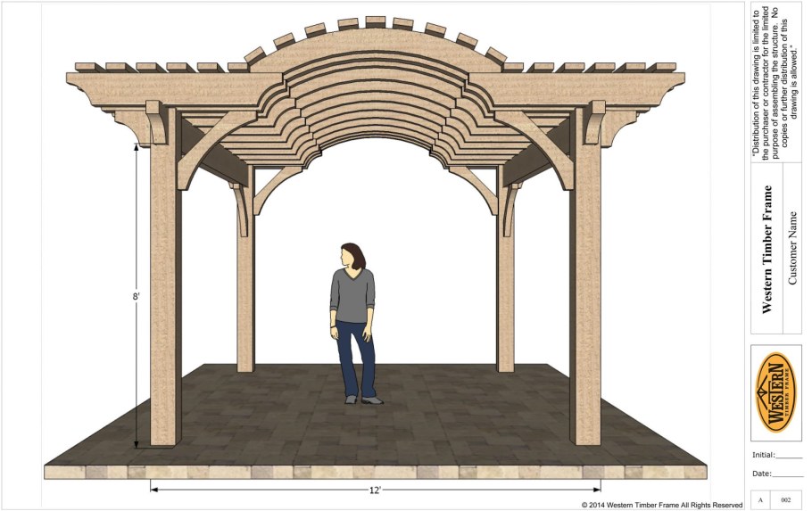Click the sheet number 002 box
The height and width of the screenshot is (511, 812).
(785, 499)
